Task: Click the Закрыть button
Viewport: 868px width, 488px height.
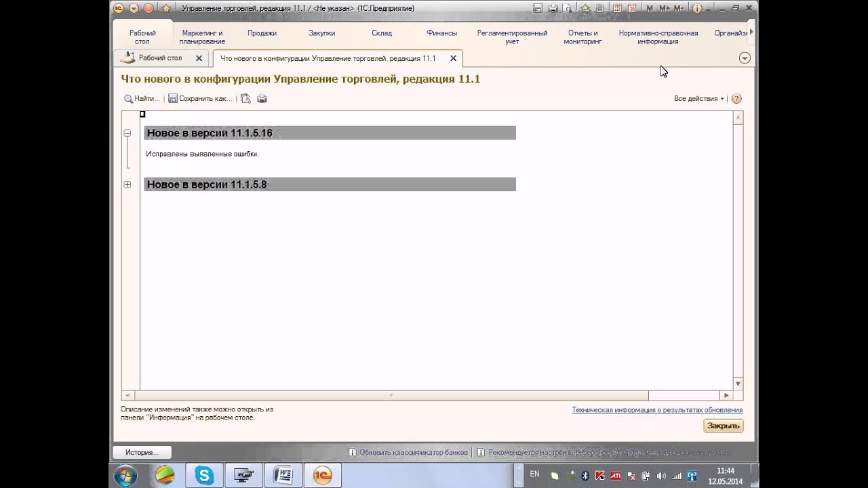Action: click(723, 426)
